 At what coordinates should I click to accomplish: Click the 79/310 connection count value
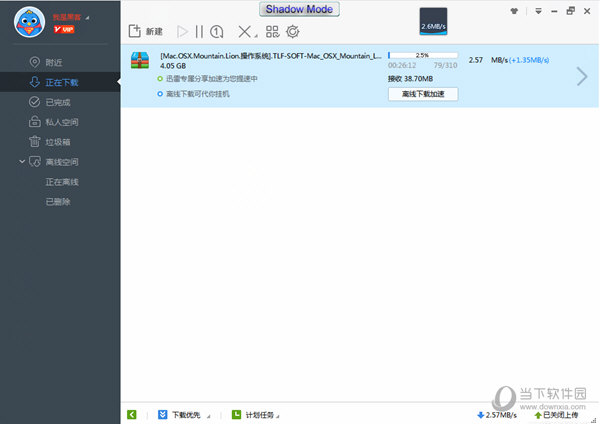point(445,65)
